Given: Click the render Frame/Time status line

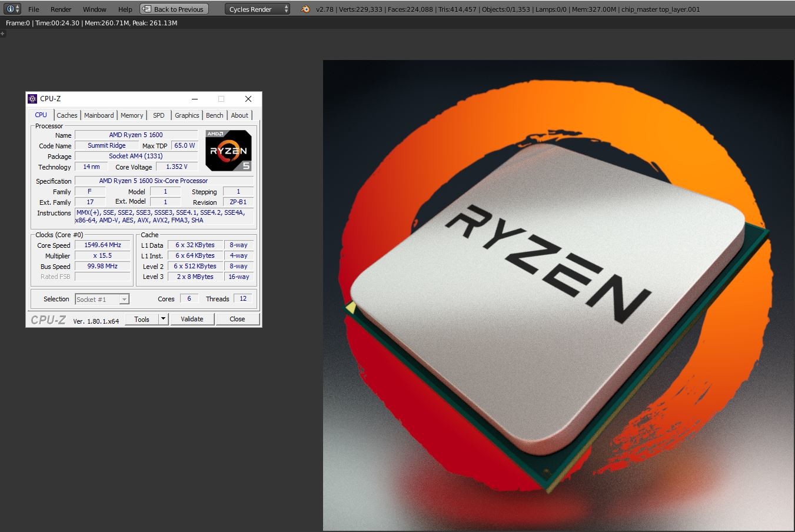Looking at the screenshot, I should [91, 23].
